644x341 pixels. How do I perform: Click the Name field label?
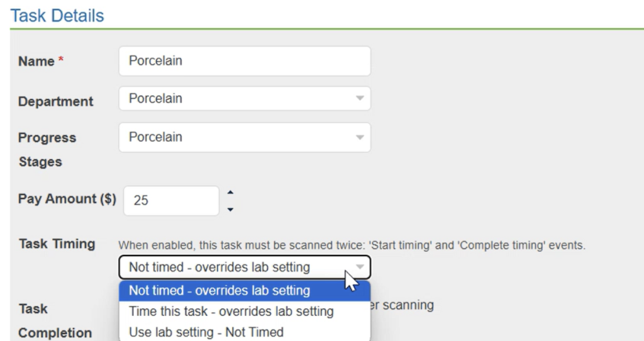36,62
